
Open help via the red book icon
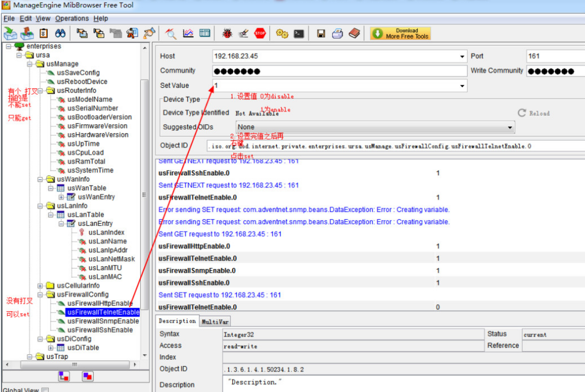[354, 34]
